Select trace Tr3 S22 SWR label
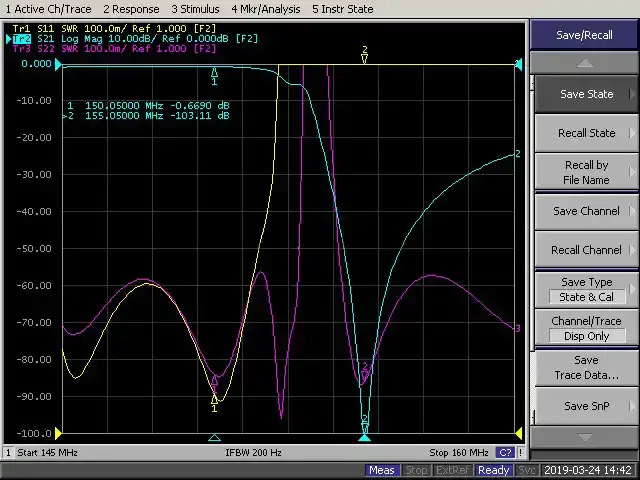This screenshot has width=640, height=480. tap(114, 49)
